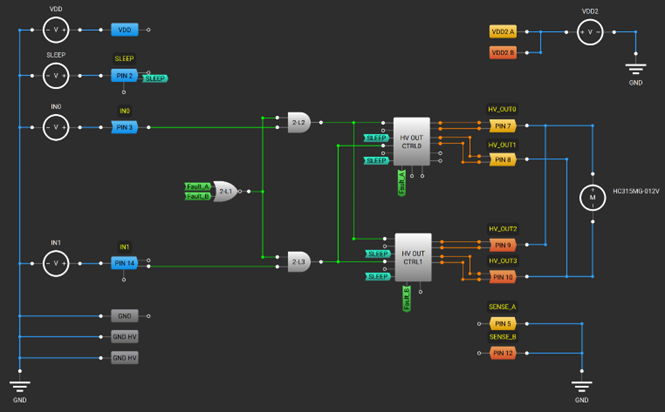This screenshot has width=665, height=412.
Task: Select the HV OUT CTRL0 block
Action: tap(411, 140)
